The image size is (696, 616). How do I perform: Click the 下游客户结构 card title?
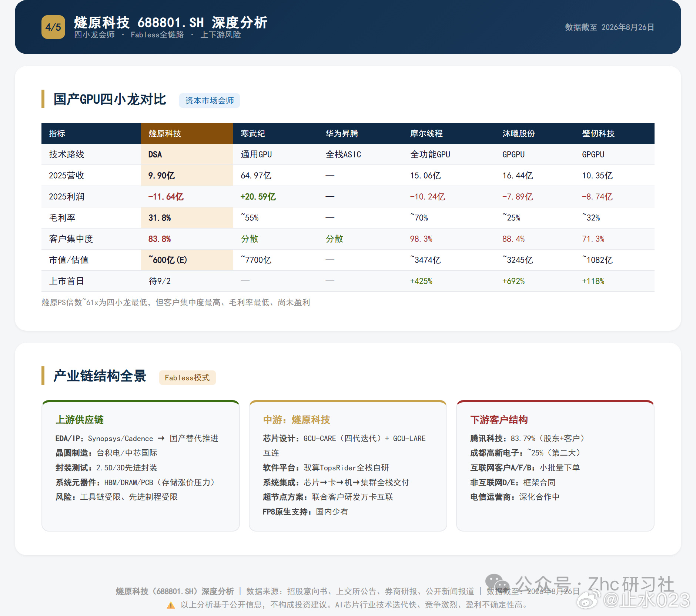[x=499, y=420]
